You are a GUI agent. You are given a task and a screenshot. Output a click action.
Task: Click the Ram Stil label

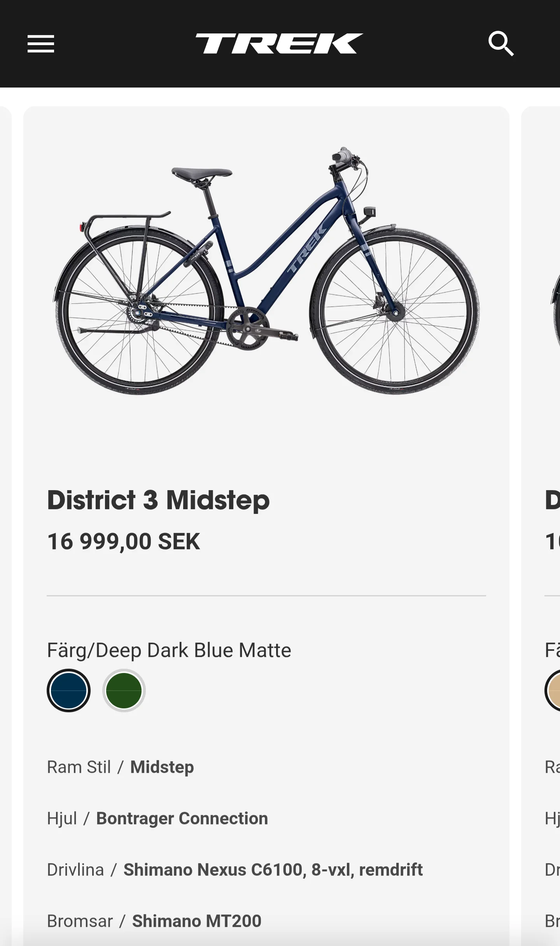tap(79, 767)
